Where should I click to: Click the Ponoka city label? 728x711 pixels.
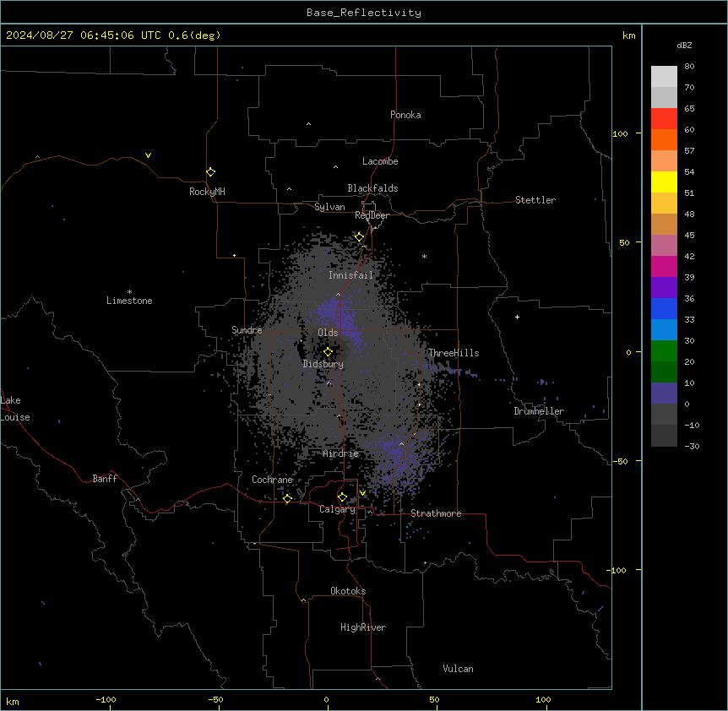tap(405, 115)
